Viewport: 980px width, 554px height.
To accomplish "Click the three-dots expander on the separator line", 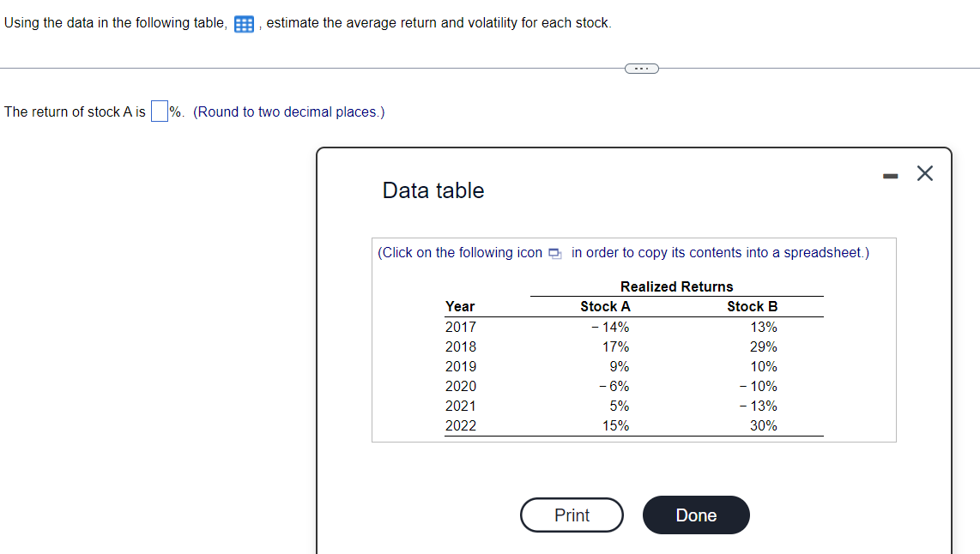I will point(641,68).
